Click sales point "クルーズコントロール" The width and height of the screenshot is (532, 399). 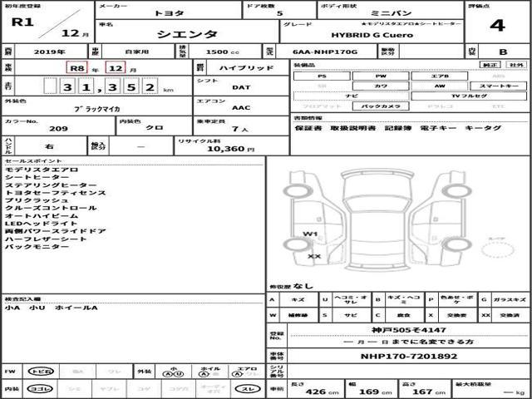click(51, 208)
